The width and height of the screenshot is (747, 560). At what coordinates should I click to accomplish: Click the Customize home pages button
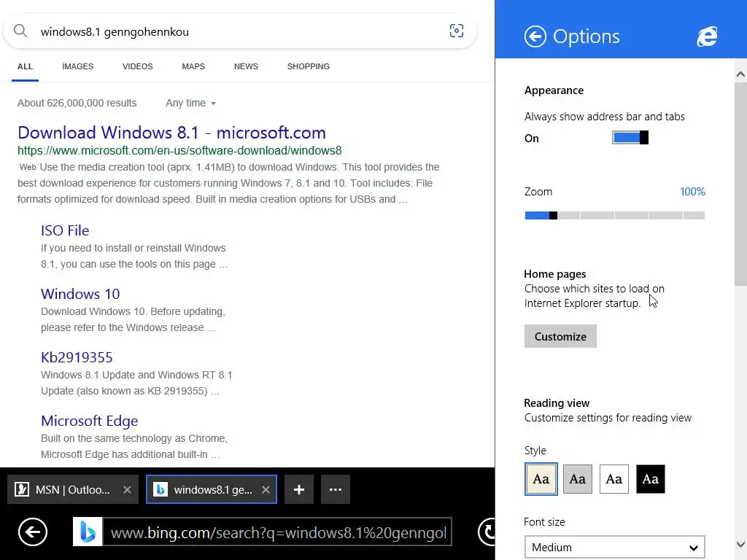[560, 336]
